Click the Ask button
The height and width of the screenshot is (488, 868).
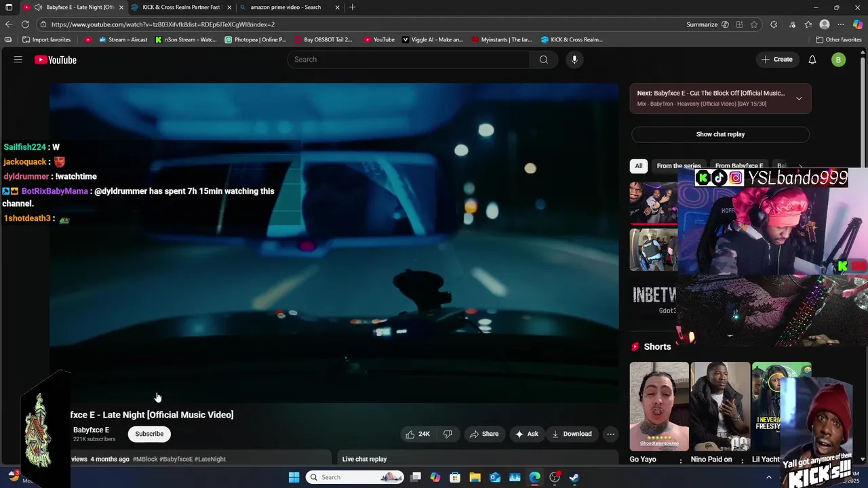[x=527, y=434]
